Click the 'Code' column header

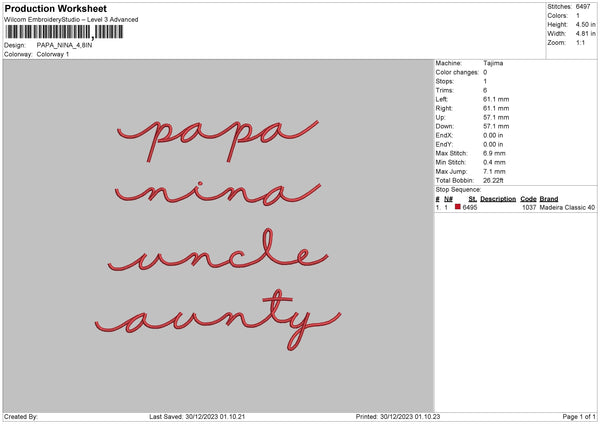528,199
